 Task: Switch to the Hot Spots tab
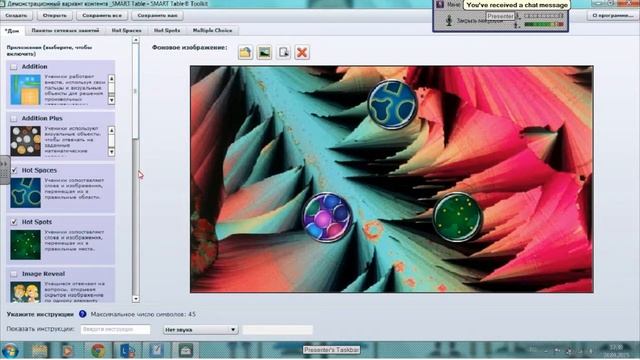pyautogui.click(x=167, y=31)
